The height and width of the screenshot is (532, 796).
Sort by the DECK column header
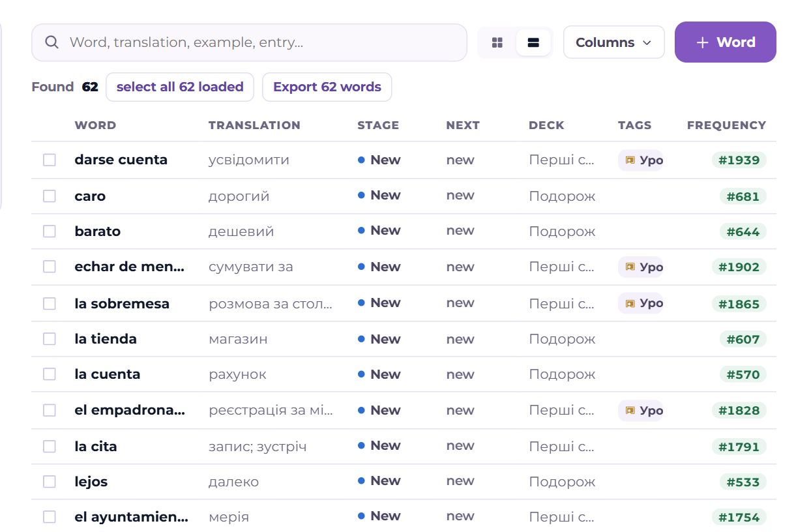pos(546,125)
